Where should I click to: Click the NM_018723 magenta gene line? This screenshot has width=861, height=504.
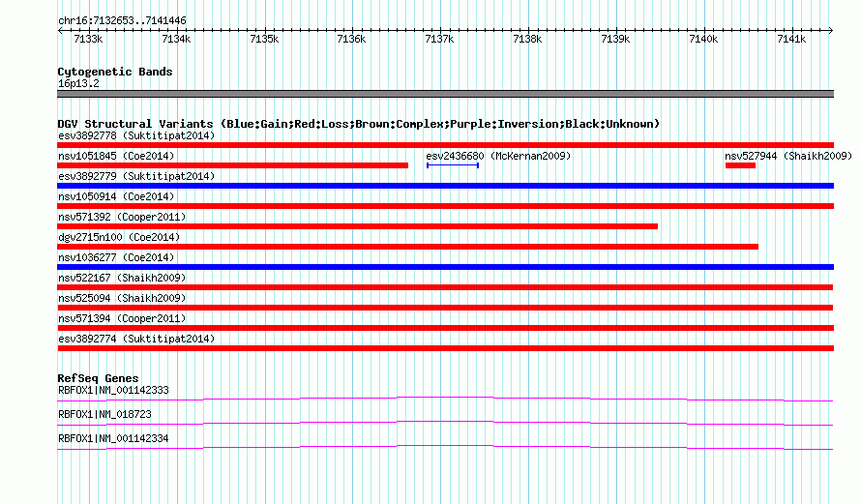(445, 424)
